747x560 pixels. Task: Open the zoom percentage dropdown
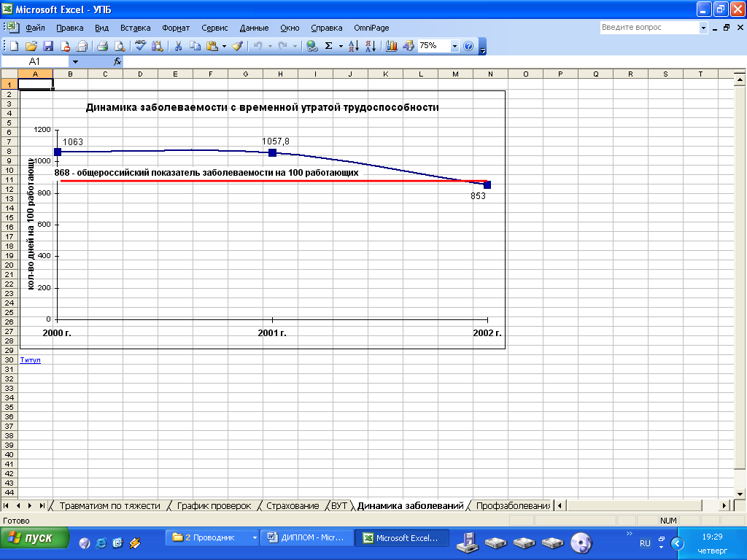pyautogui.click(x=455, y=46)
